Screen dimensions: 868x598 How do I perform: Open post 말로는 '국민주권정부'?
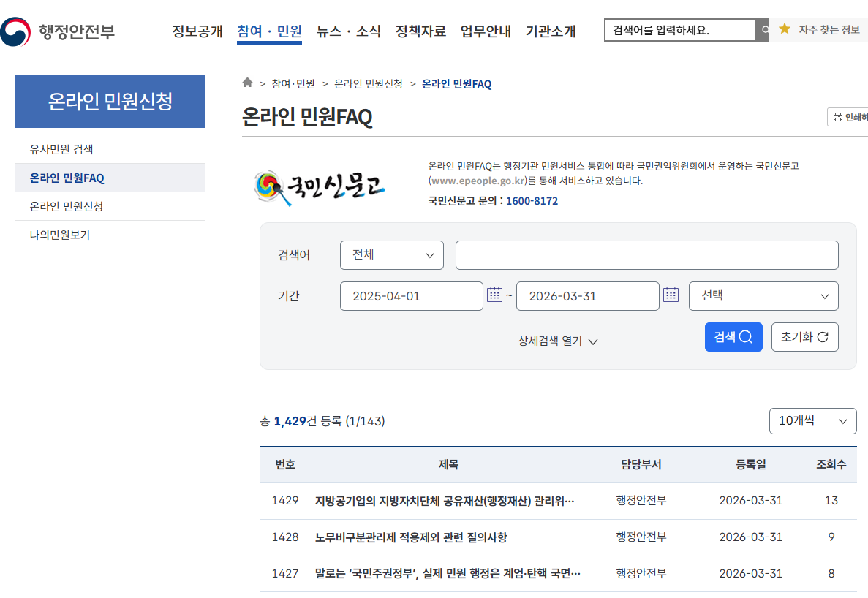pos(448,574)
